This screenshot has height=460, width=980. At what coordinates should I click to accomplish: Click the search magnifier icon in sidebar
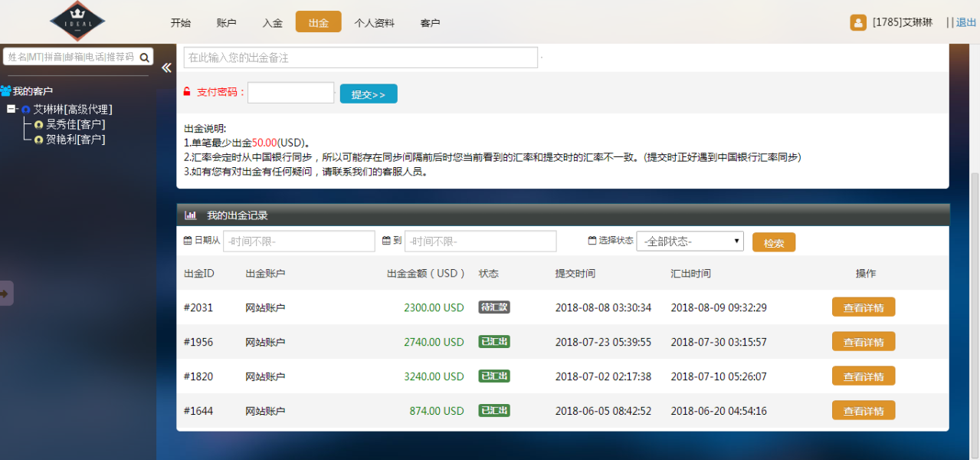[144, 57]
